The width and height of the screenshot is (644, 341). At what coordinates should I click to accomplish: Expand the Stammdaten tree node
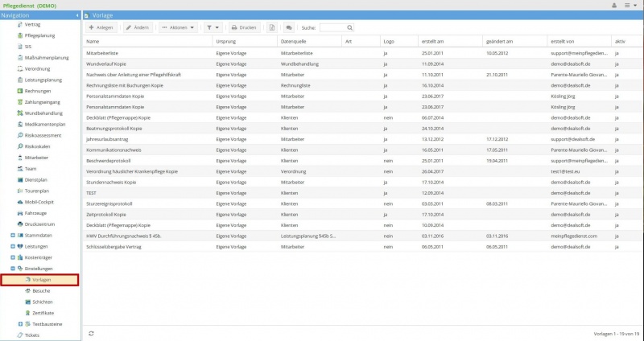coord(13,236)
